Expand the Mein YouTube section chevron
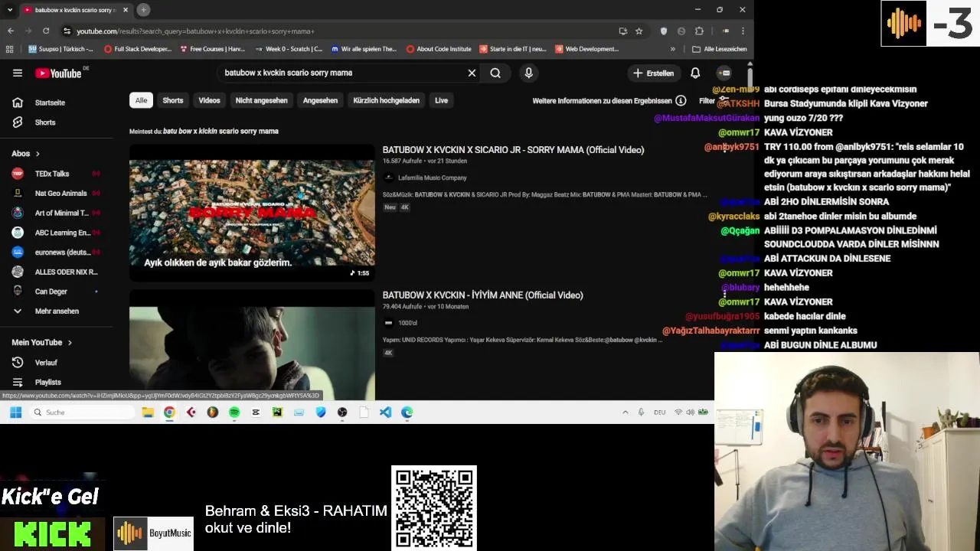Screen dimensions: 980x551 (x=70, y=343)
